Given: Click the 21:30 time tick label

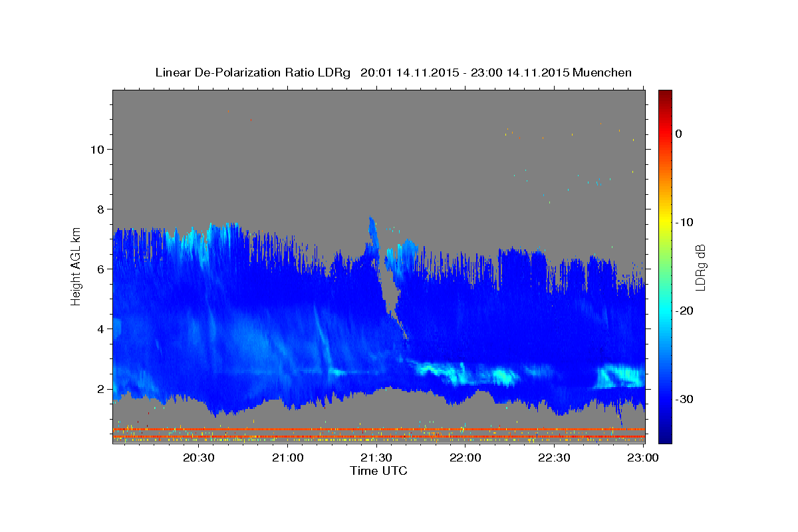Looking at the screenshot, I should point(376,458).
